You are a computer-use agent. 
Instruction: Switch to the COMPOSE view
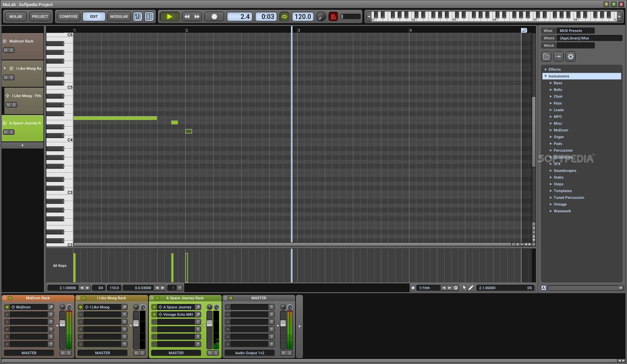pyautogui.click(x=69, y=17)
